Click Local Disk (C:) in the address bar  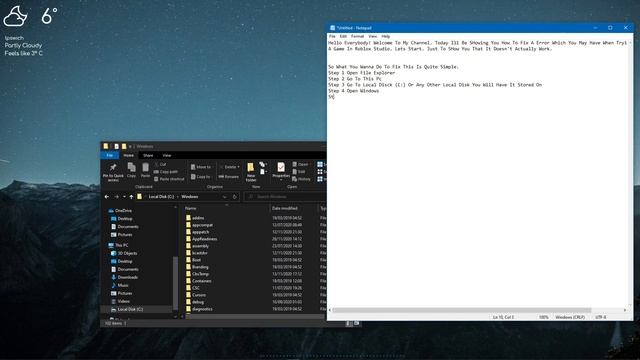click(x=161, y=197)
